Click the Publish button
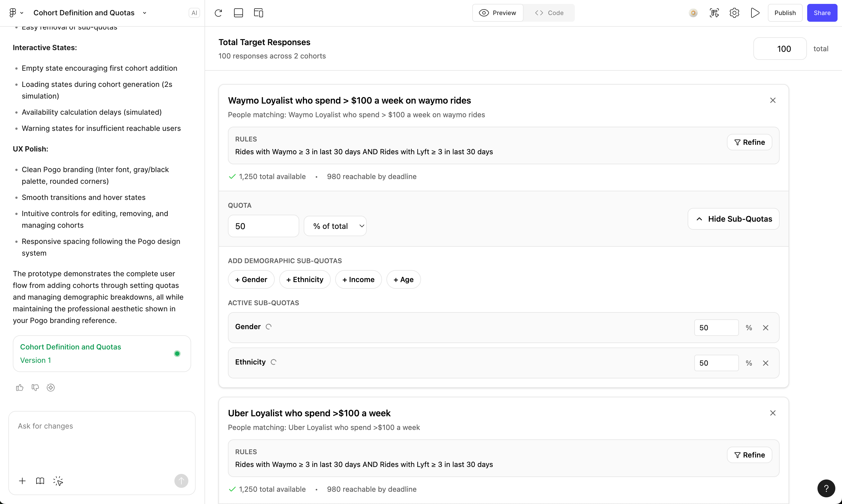This screenshot has width=842, height=504. click(x=785, y=13)
